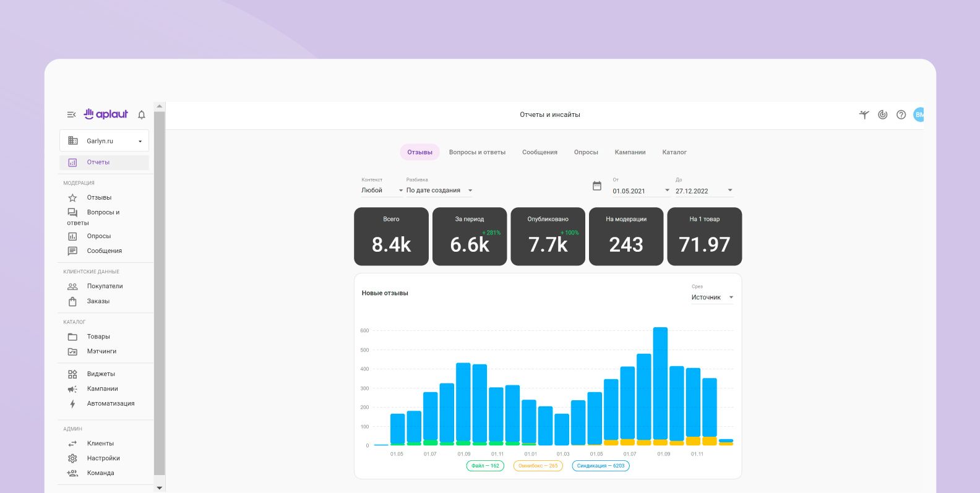Screen dimensions: 980x493
Task: Open the Garlyn.ru site selector dropdown
Action: 105,141
